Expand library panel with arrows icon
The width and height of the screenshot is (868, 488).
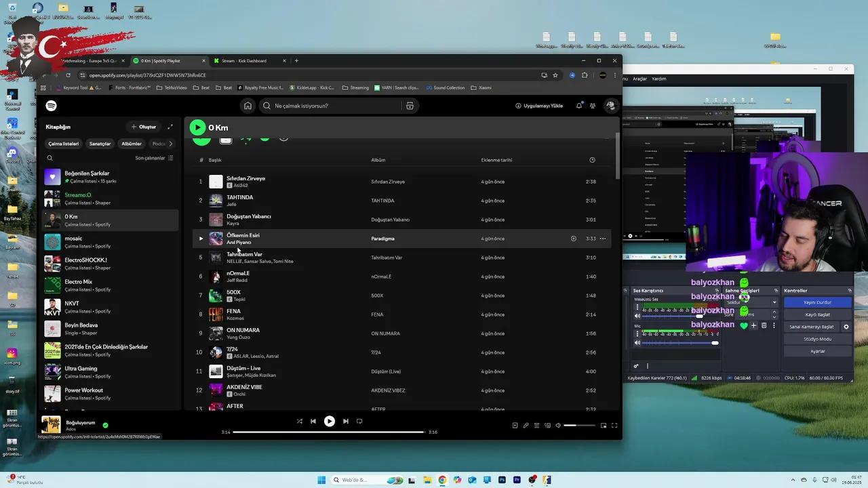[x=170, y=127]
